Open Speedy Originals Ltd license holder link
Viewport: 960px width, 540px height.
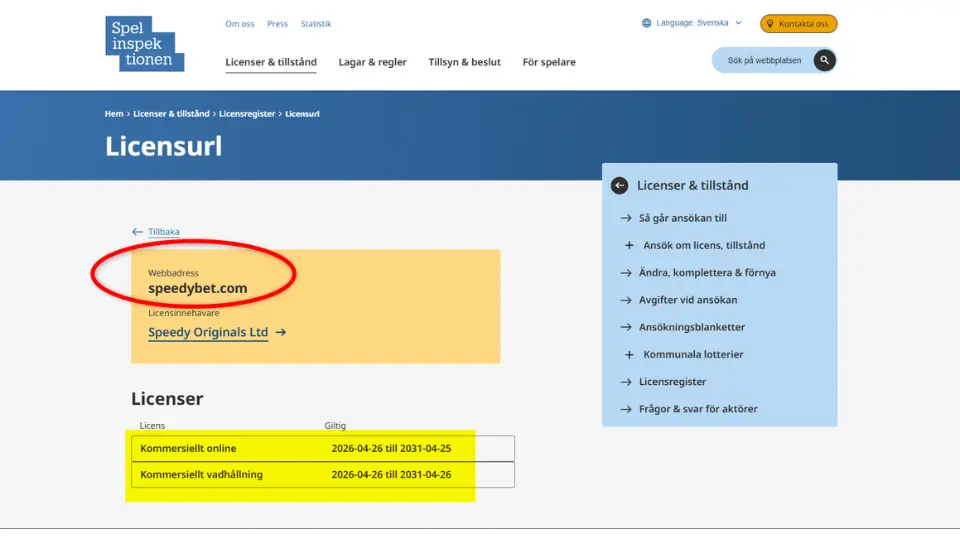pyautogui.click(x=208, y=332)
